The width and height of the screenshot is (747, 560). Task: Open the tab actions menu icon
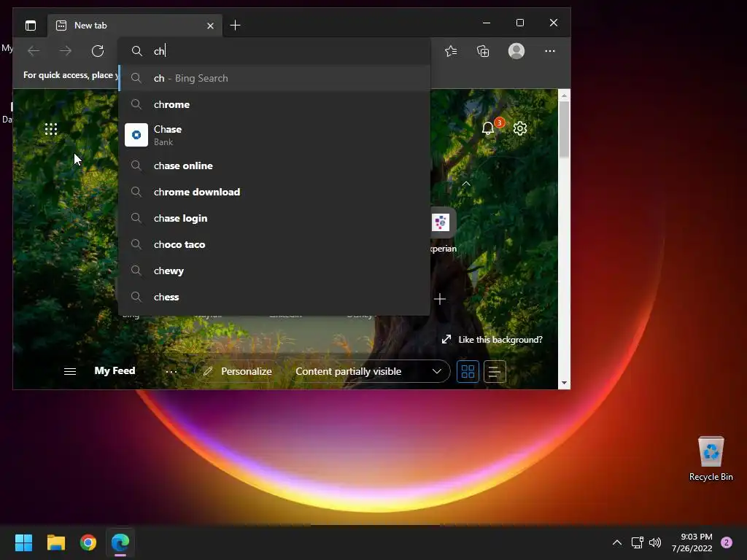pos(31,26)
